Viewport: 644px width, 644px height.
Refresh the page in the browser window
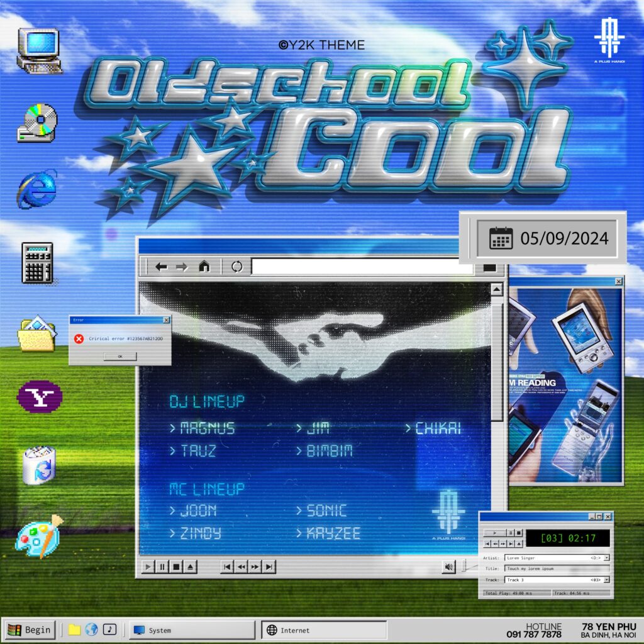click(x=237, y=267)
